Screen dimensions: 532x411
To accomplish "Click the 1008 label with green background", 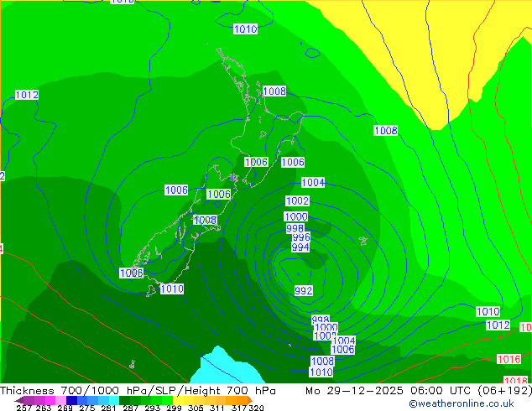I will click(x=206, y=220).
